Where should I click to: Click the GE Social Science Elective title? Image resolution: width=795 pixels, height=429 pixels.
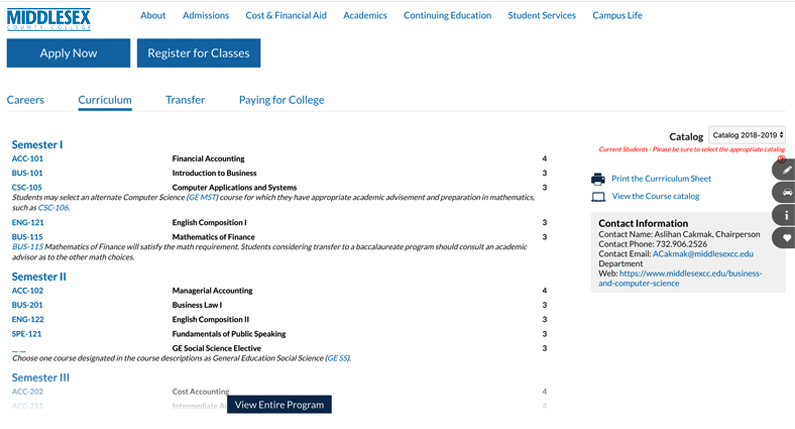tap(216, 348)
